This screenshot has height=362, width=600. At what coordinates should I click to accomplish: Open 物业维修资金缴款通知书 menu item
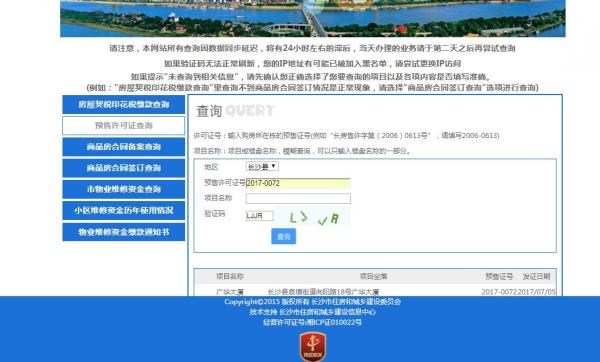point(124,232)
